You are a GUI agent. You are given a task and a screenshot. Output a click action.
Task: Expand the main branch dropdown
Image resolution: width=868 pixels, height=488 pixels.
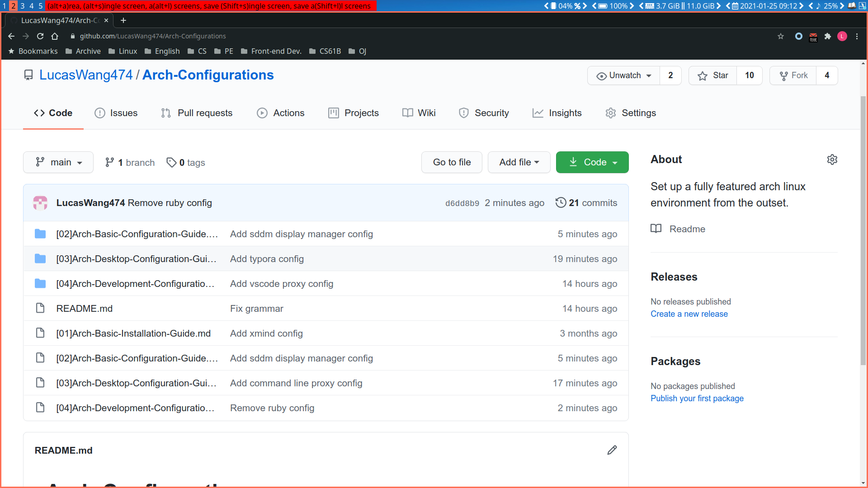tap(58, 162)
